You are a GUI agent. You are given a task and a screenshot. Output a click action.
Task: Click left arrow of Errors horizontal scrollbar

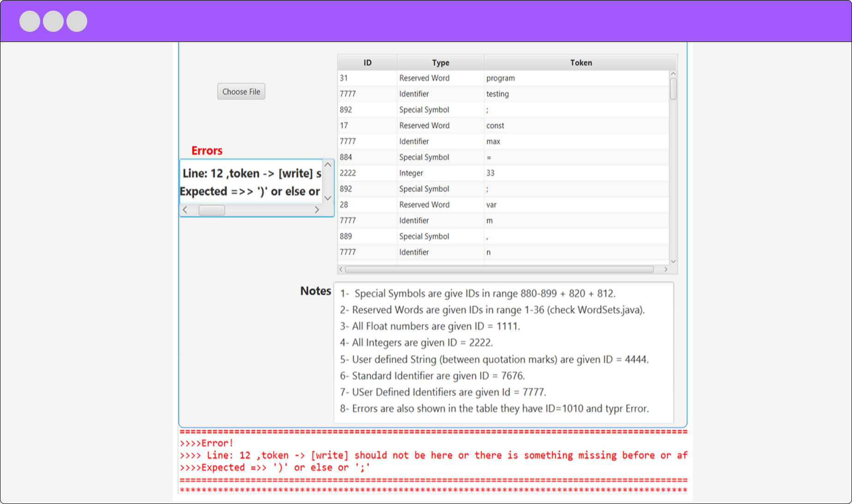pyautogui.click(x=185, y=210)
